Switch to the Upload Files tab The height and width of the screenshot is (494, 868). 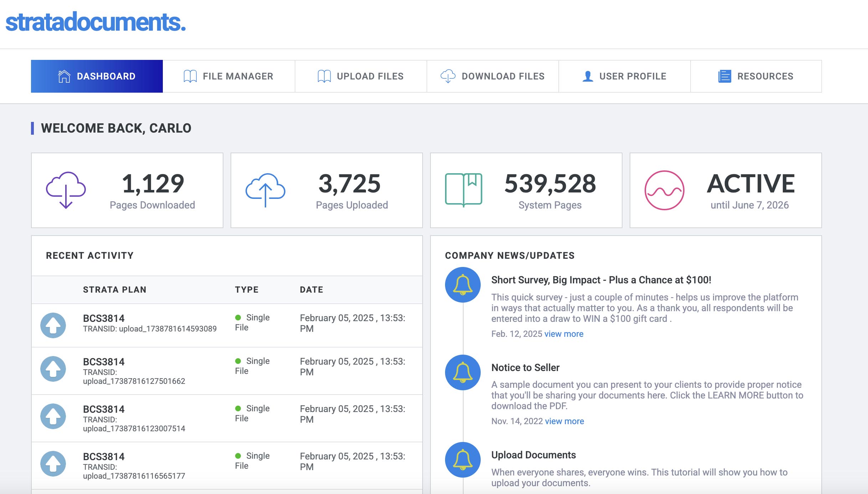tap(361, 76)
